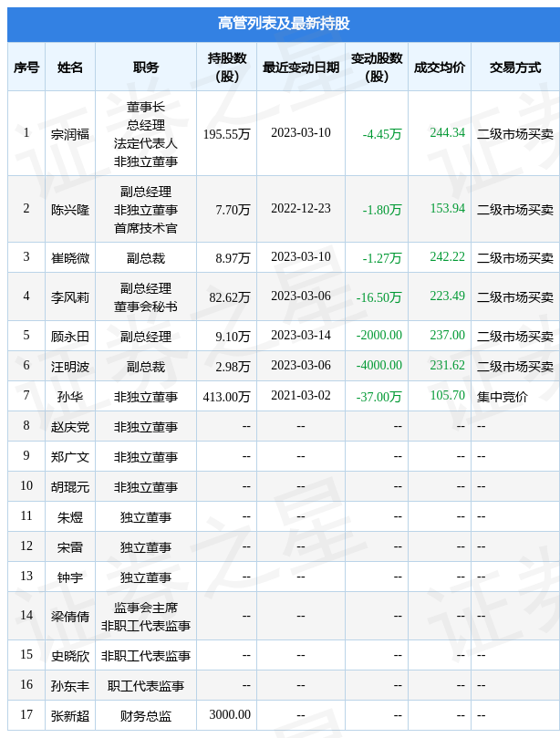Select the name 李风莉

70,297
